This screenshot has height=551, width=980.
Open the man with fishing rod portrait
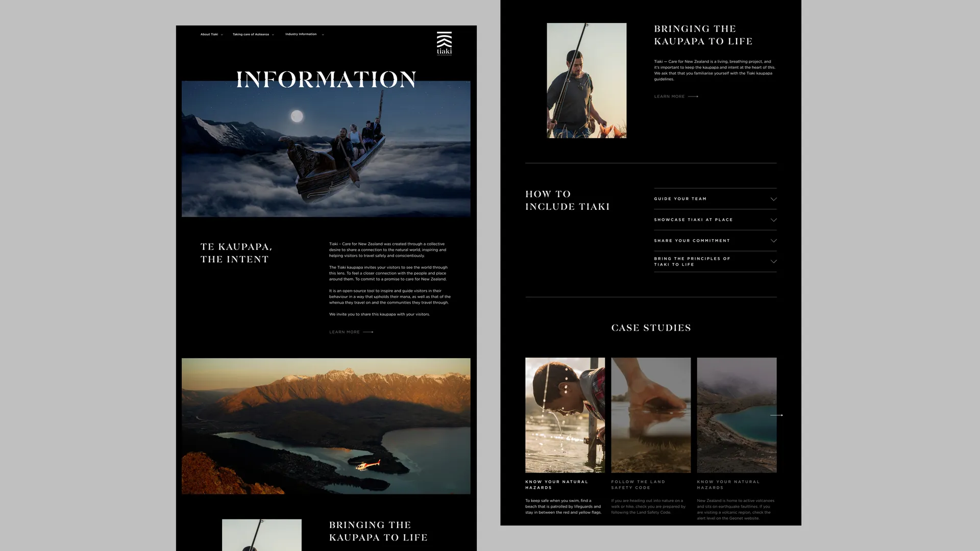586,81
